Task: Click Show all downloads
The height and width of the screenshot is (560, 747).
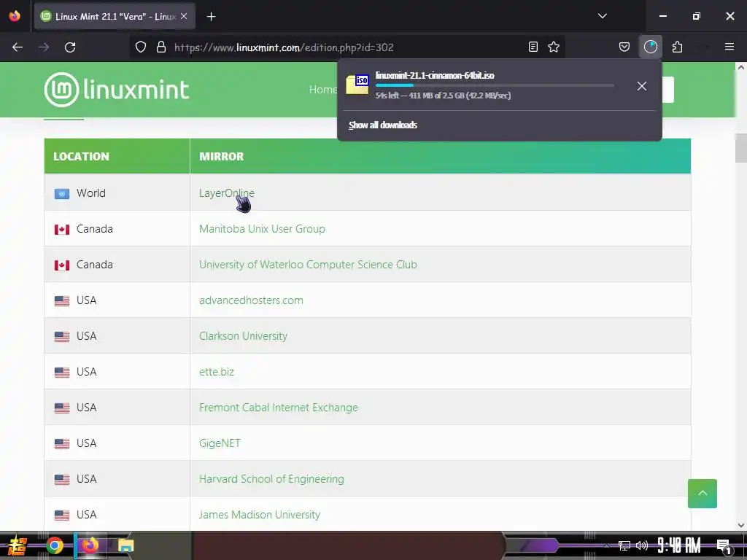Action: (x=382, y=125)
